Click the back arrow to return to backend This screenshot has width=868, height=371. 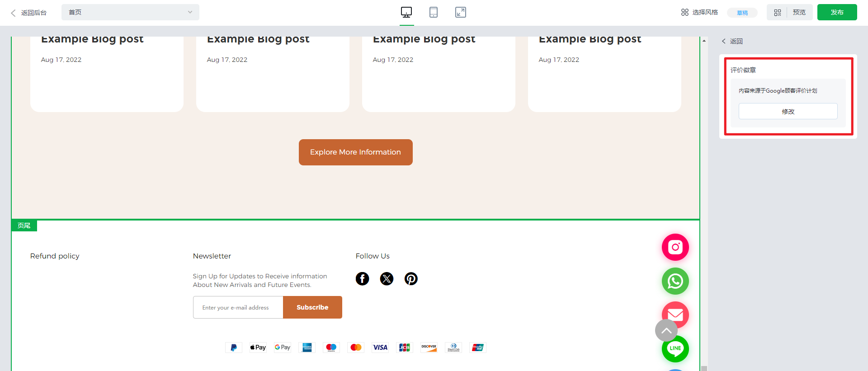point(13,13)
